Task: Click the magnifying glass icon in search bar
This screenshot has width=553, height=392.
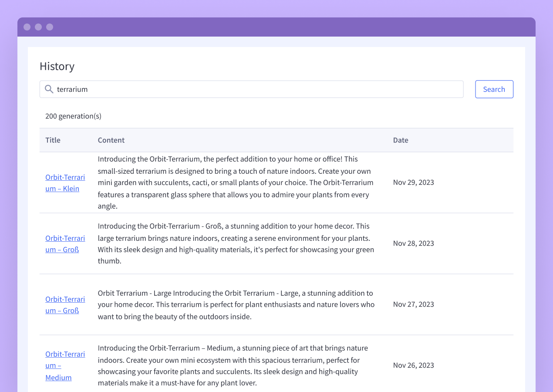Action: [x=49, y=89]
